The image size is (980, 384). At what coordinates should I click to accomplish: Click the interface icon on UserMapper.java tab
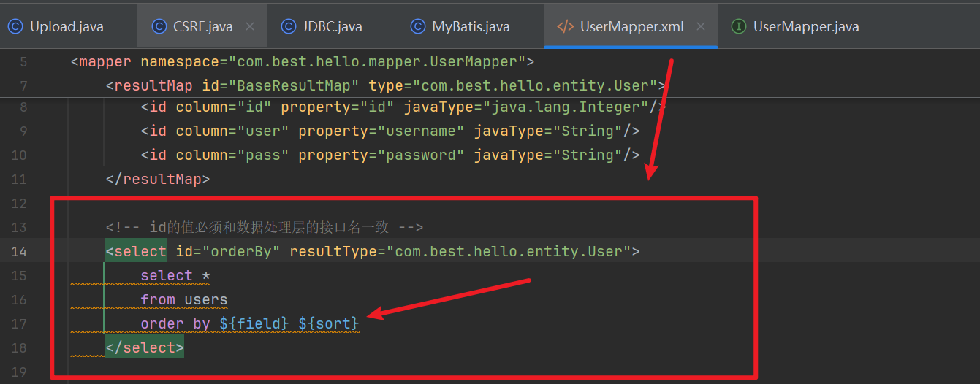click(x=739, y=27)
